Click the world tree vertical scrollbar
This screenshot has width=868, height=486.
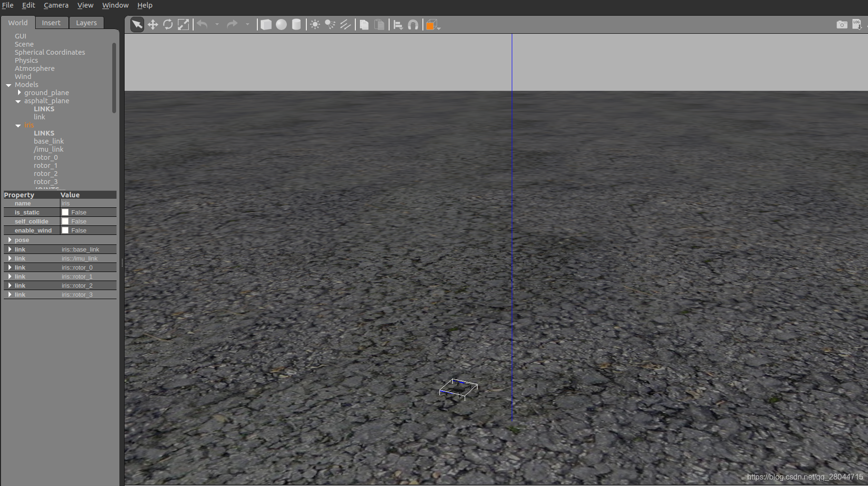pos(114,78)
